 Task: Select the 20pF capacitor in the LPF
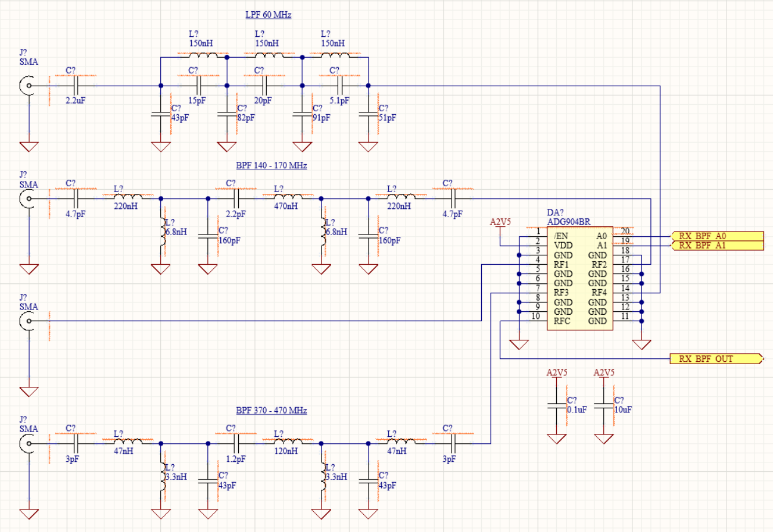click(264, 86)
